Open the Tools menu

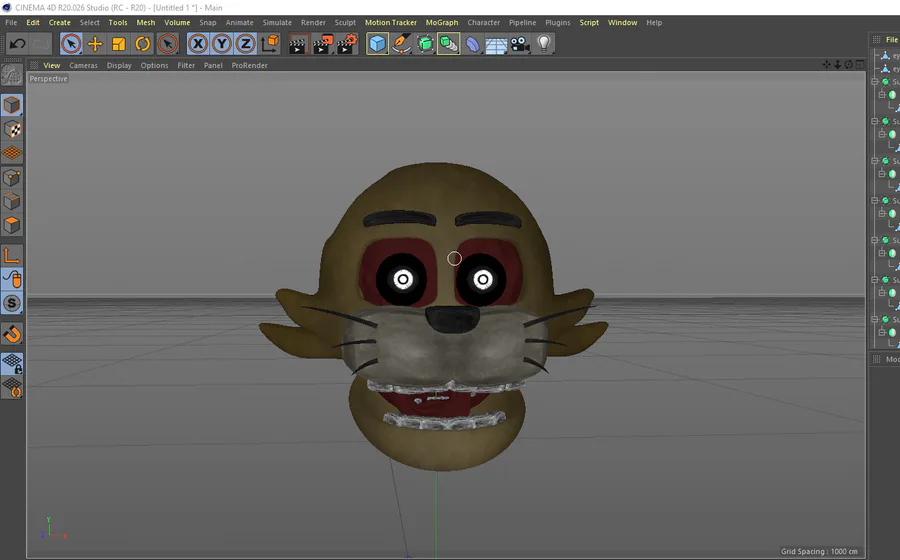(118, 22)
